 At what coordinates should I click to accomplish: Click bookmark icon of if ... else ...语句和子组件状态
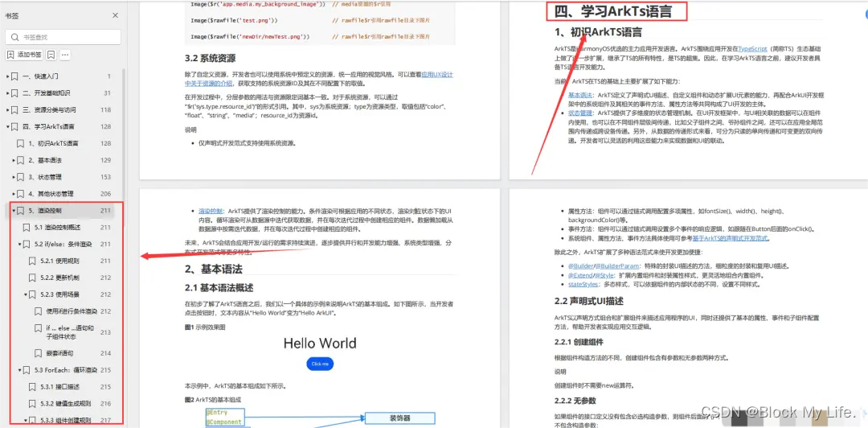(39, 328)
